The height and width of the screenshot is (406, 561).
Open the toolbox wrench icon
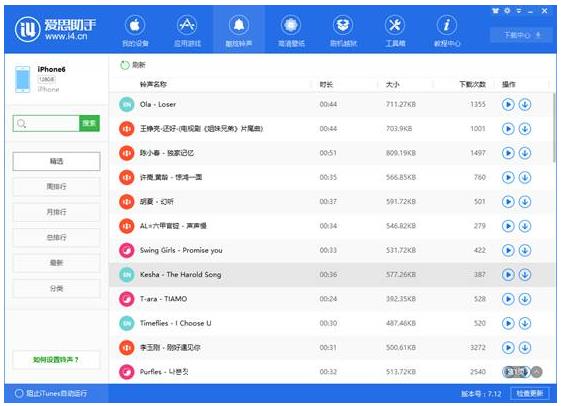395,25
